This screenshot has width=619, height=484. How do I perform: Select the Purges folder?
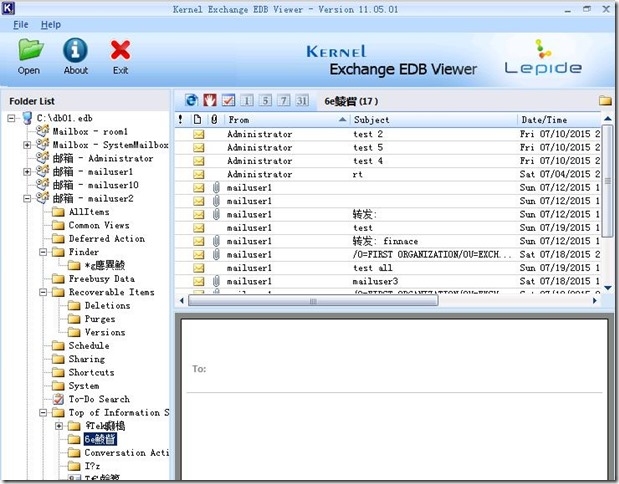click(x=99, y=319)
